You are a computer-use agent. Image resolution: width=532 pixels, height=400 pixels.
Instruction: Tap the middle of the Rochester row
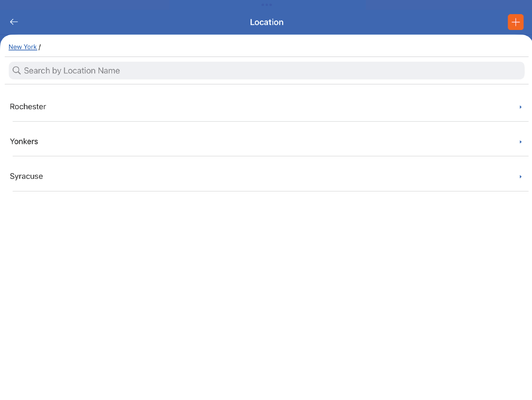(x=266, y=107)
